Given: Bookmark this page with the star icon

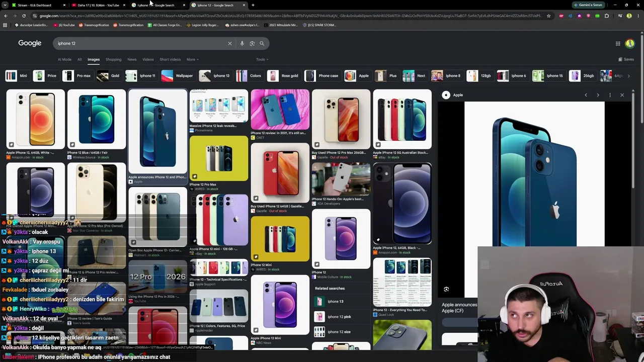Looking at the screenshot, I should [x=548, y=16].
